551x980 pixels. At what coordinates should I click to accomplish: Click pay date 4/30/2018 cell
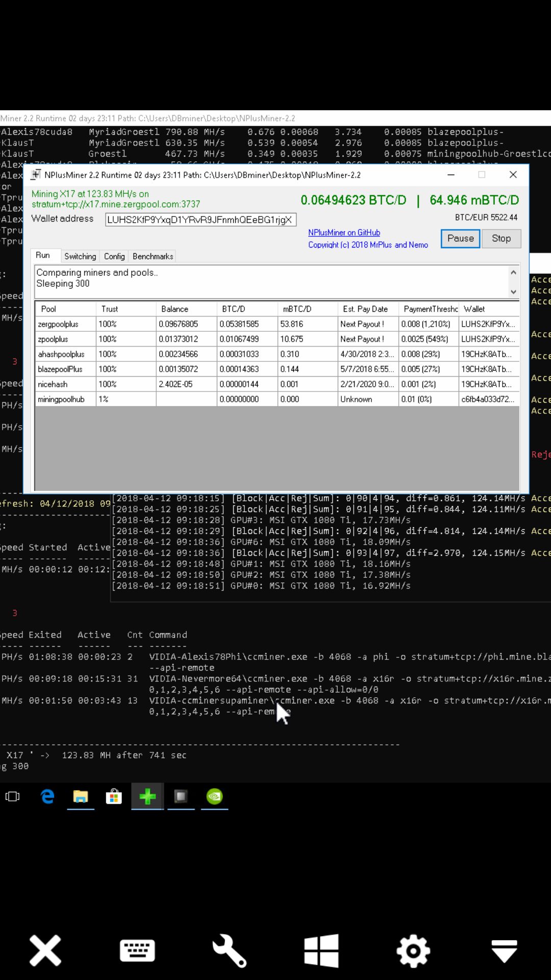(x=367, y=354)
